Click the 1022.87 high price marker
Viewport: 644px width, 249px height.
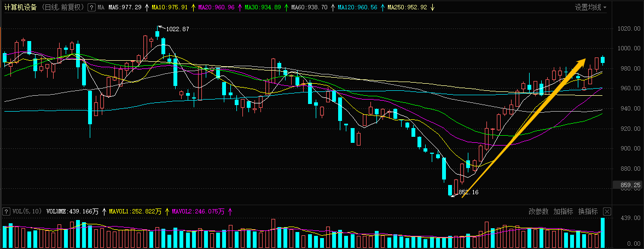tap(177, 29)
